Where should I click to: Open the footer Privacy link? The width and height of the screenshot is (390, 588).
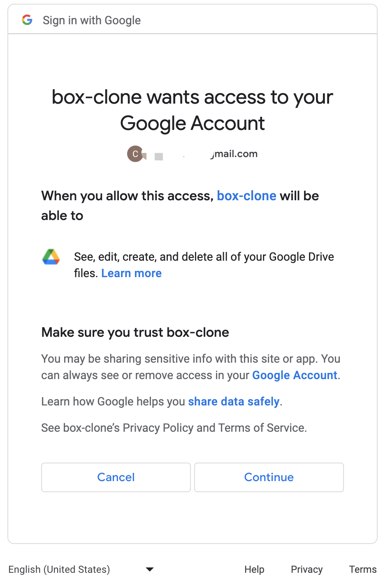tap(306, 569)
